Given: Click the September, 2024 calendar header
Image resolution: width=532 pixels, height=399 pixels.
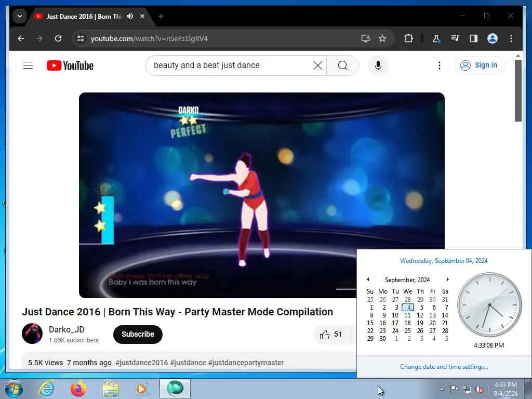Looking at the screenshot, I should (407, 280).
